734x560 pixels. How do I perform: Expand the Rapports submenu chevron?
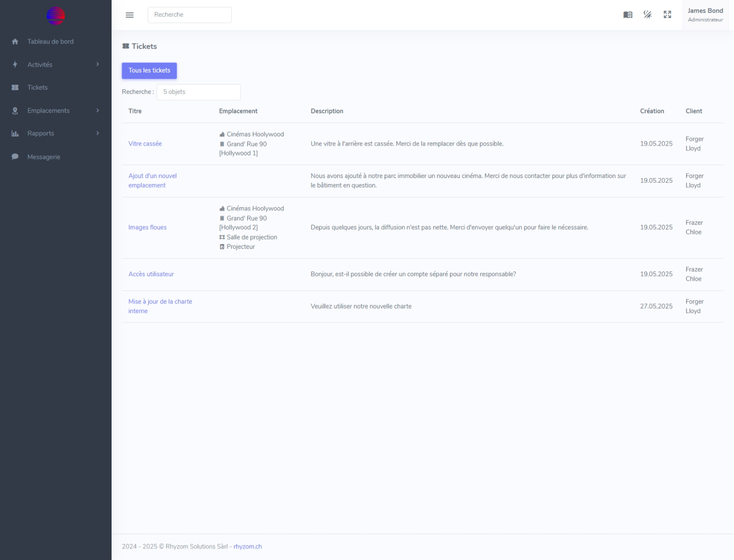pyautogui.click(x=98, y=133)
